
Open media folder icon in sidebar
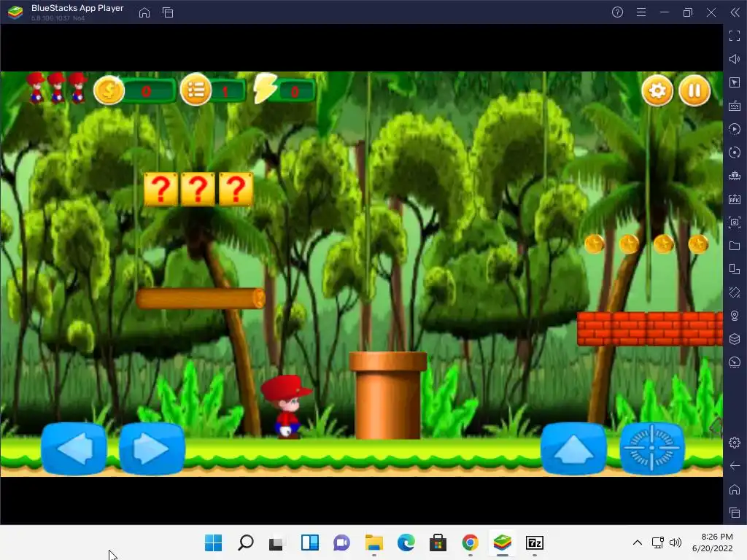tap(735, 246)
